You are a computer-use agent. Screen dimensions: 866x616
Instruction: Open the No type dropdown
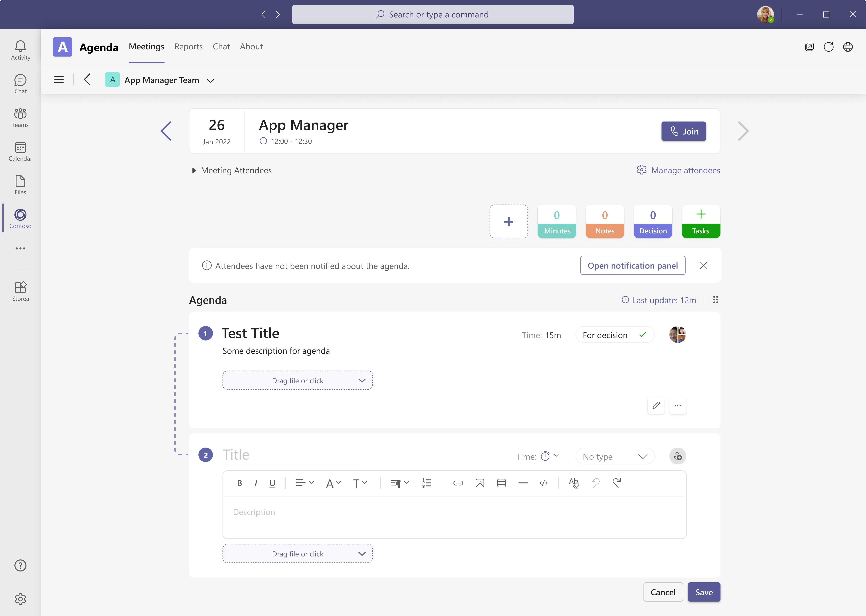pyautogui.click(x=615, y=456)
